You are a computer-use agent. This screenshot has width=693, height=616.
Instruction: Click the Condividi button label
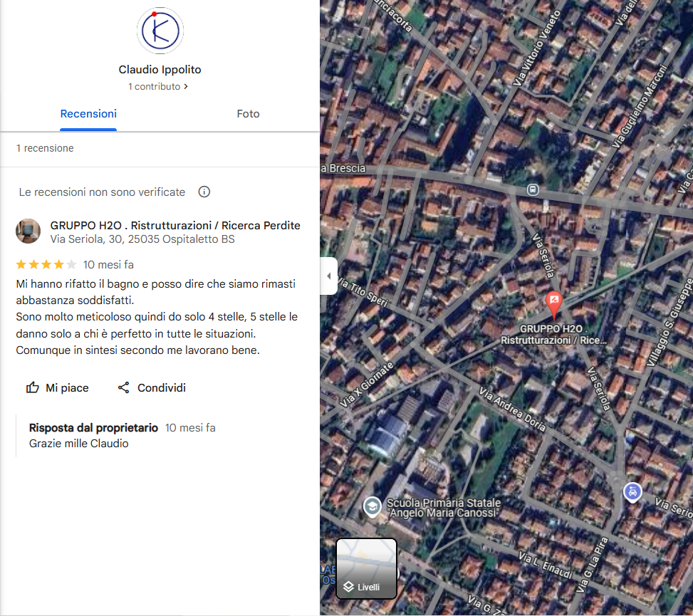161,388
